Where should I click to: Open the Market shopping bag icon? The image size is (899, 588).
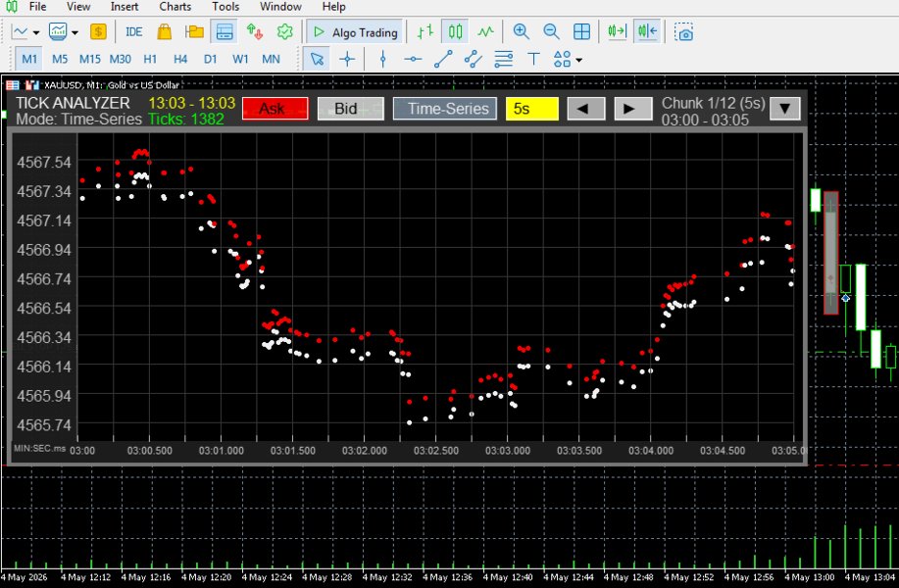pyautogui.click(x=165, y=32)
